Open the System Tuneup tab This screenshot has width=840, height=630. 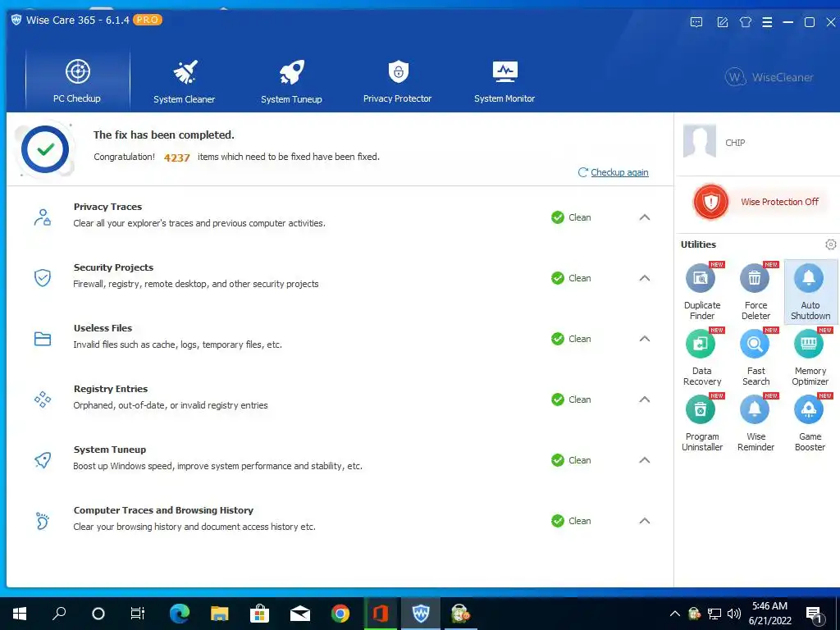[291, 80]
